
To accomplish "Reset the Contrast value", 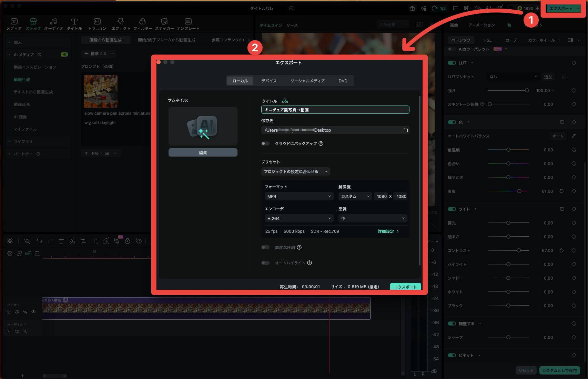I will 561,250.
